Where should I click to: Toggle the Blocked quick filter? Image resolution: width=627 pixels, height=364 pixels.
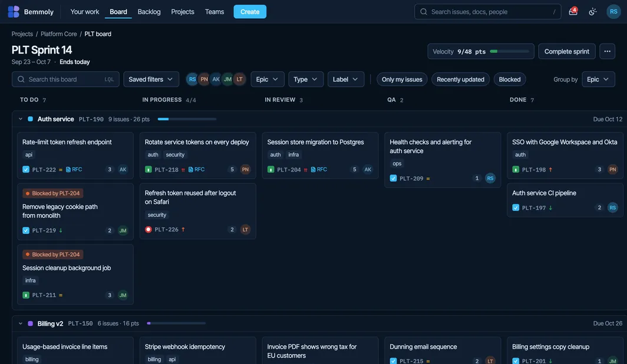pos(509,79)
